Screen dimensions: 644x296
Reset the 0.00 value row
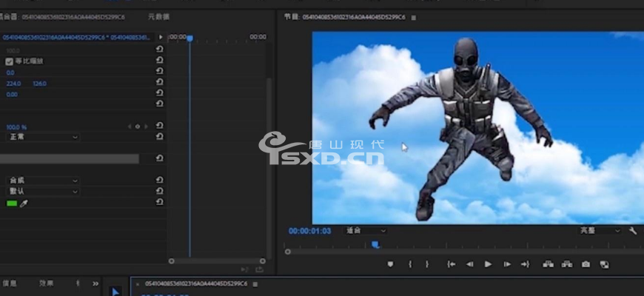point(159,93)
